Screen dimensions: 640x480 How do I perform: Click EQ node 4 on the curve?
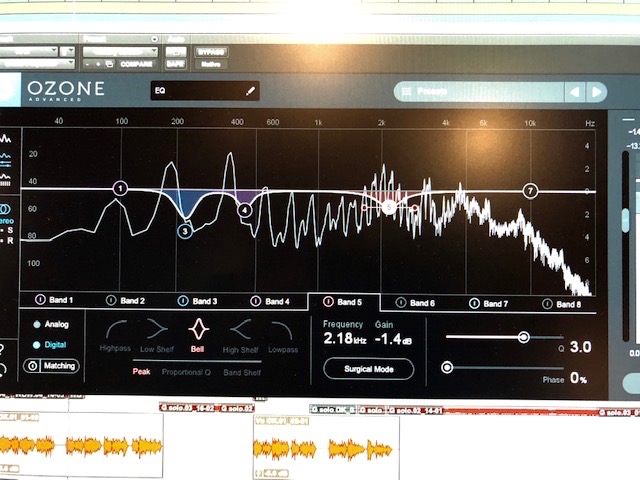pyautogui.click(x=244, y=210)
